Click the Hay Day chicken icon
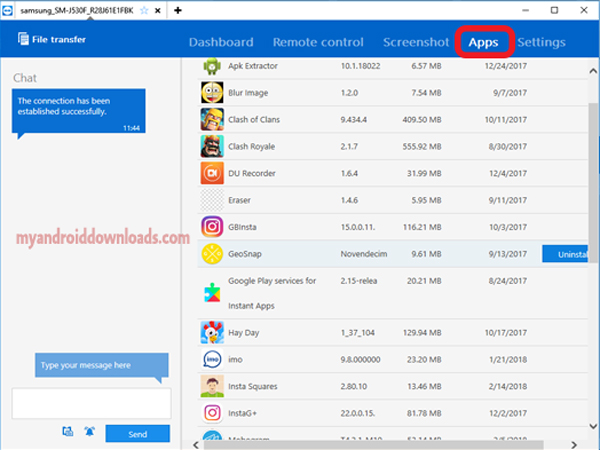The width and height of the screenshot is (600, 450). point(212,332)
